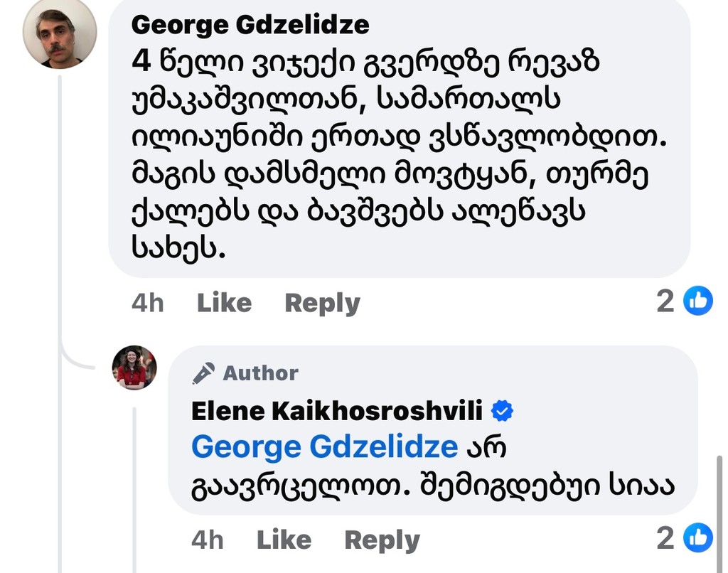
Task: Click the 4h timestamp under George's comment
Action: click(x=147, y=303)
